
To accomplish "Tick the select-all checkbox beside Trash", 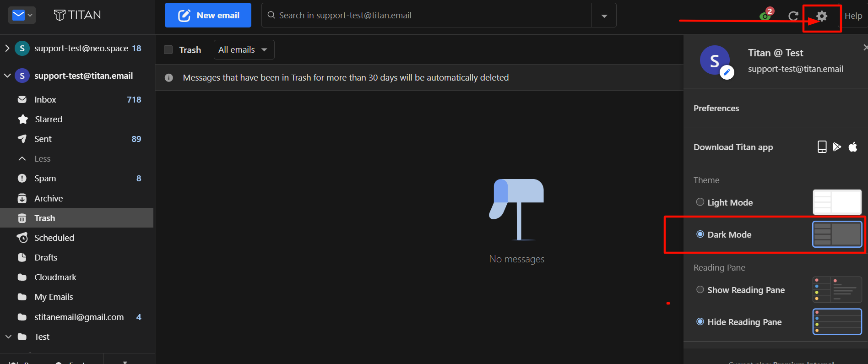I will 168,49.
